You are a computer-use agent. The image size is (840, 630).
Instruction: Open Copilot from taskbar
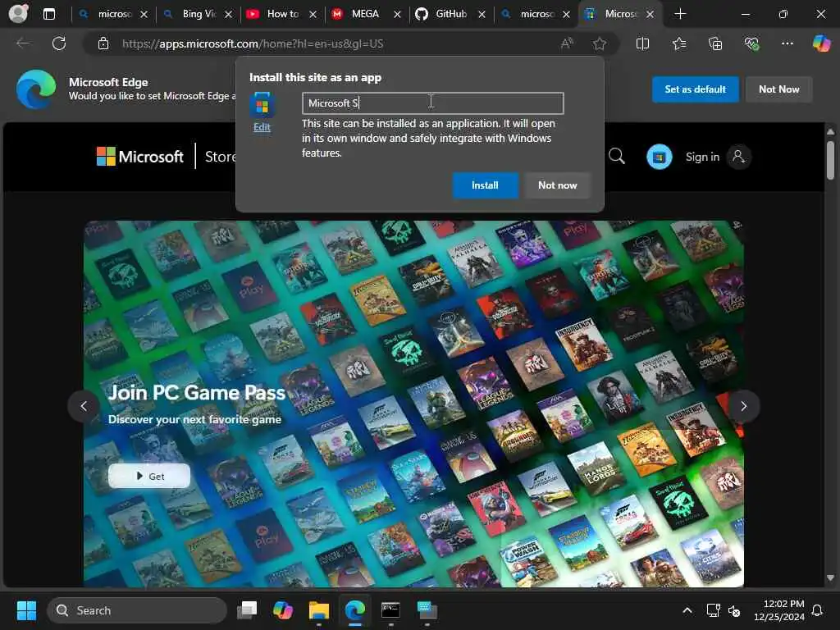283,610
